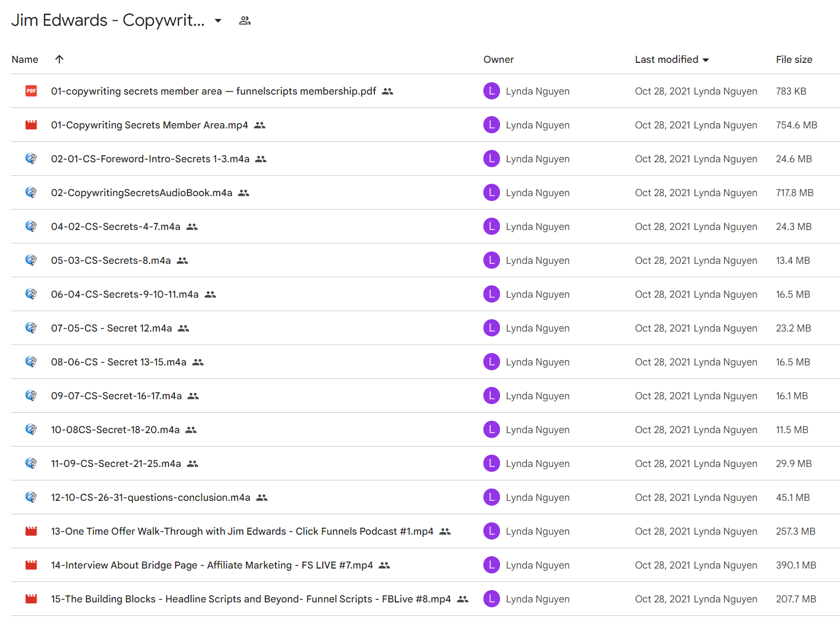Click the 45.1 MB file size value
The image size is (840, 618).
tap(793, 498)
